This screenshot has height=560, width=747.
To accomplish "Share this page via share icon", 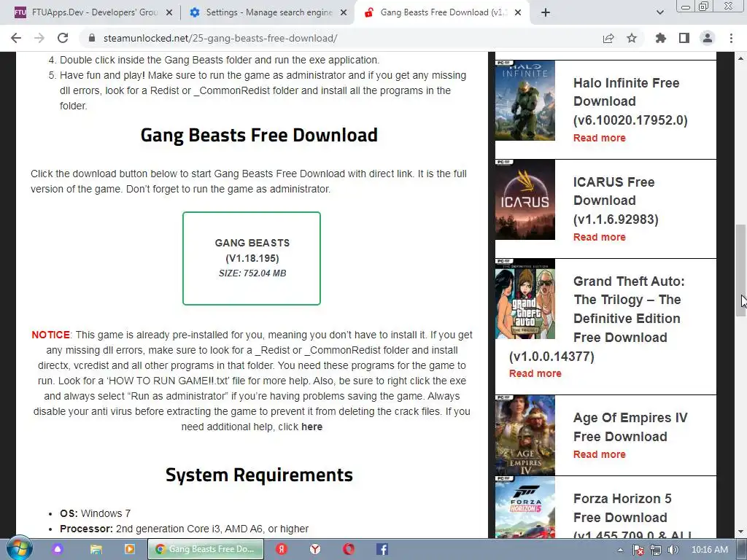I will pos(608,38).
